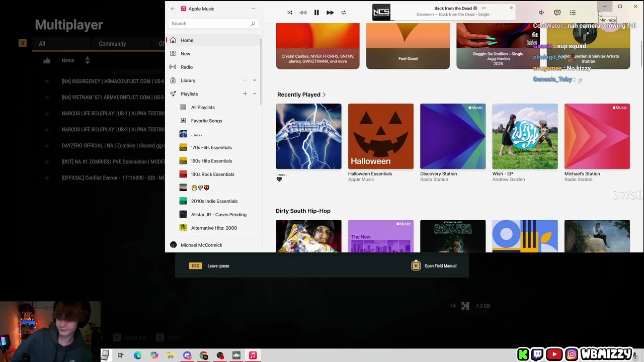Favorite the current song with star

click(x=511, y=8)
